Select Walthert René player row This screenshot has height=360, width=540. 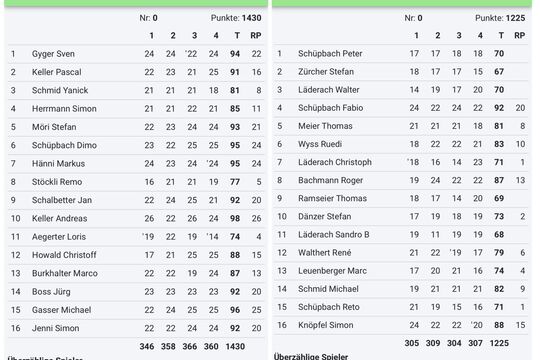401,253
